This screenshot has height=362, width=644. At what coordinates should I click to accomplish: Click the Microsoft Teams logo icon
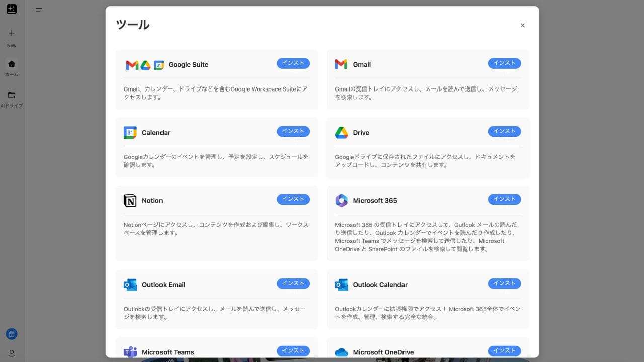click(x=130, y=352)
